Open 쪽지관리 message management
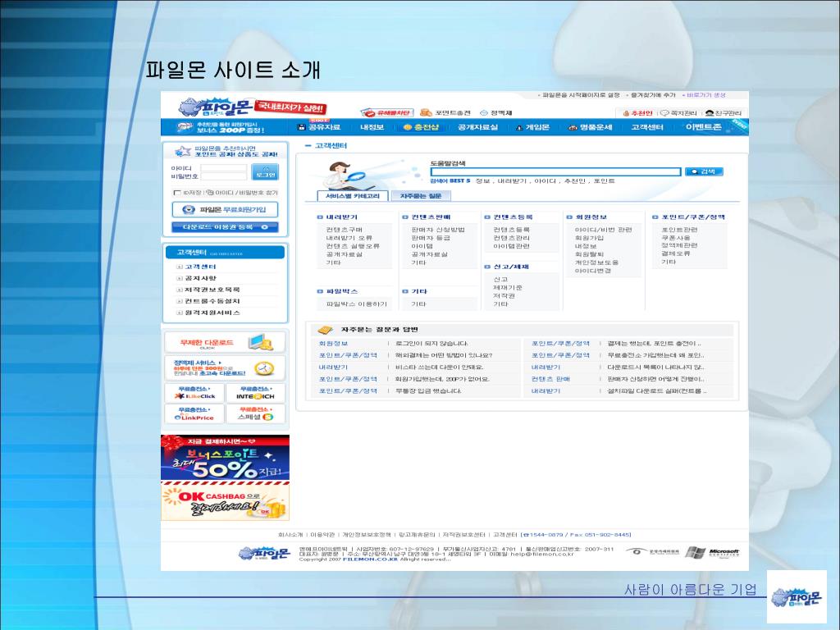 [x=678, y=113]
